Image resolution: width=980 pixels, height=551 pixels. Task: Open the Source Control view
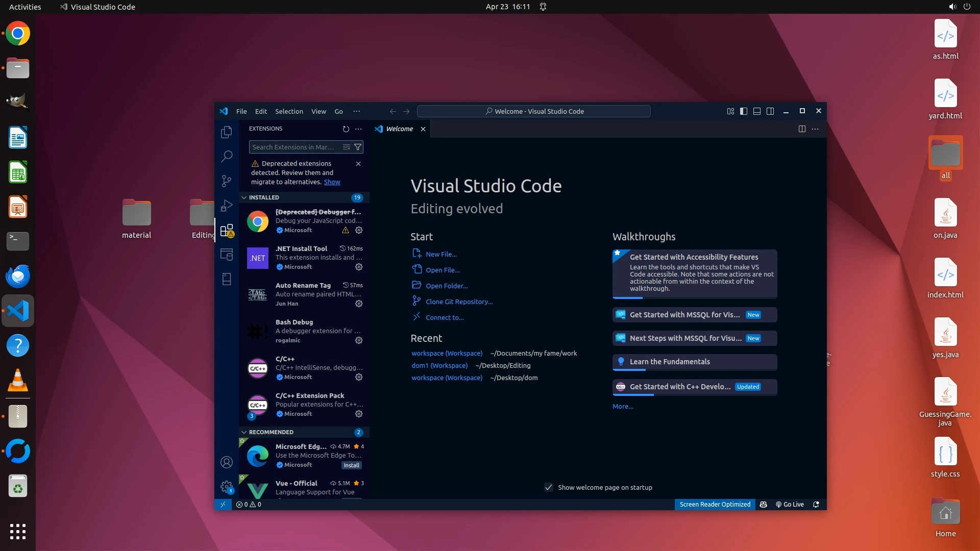(227, 181)
